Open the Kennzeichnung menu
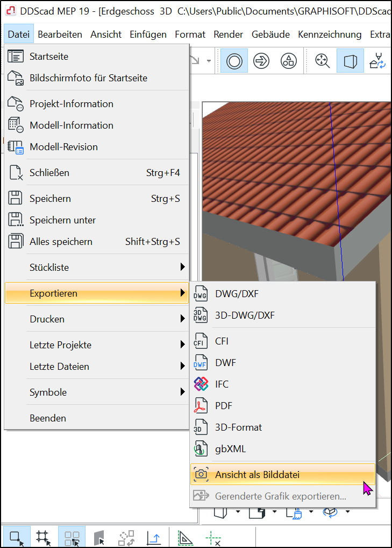 click(330, 34)
